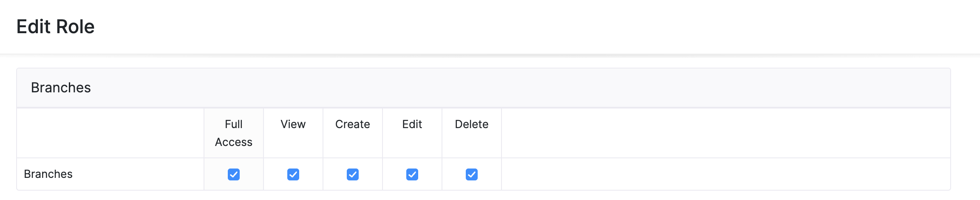Select the Edit column header
The height and width of the screenshot is (200, 980).
point(412,124)
